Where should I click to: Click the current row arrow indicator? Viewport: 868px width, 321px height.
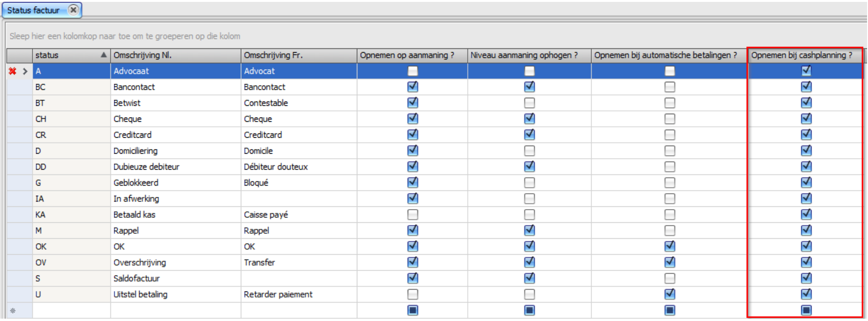[25, 71]
